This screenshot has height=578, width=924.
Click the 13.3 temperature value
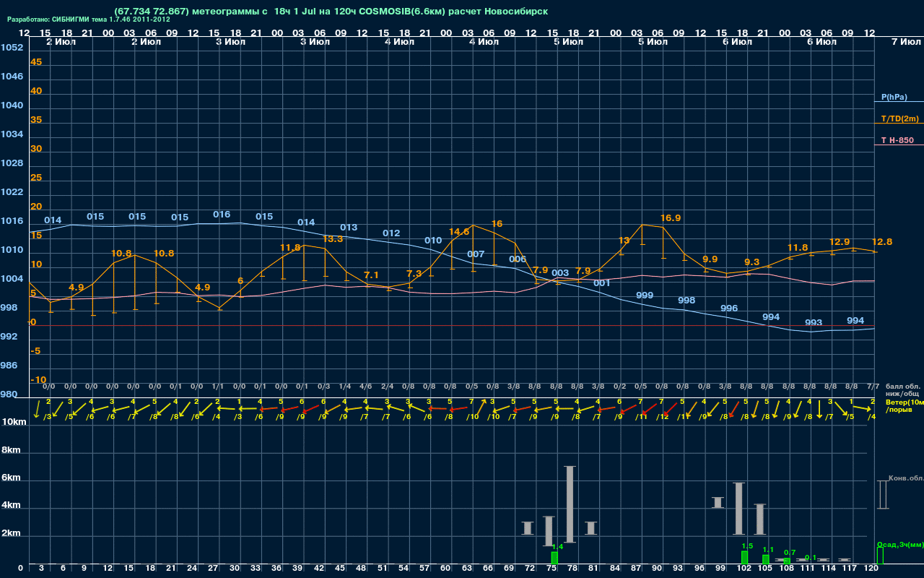coord(333,239)
